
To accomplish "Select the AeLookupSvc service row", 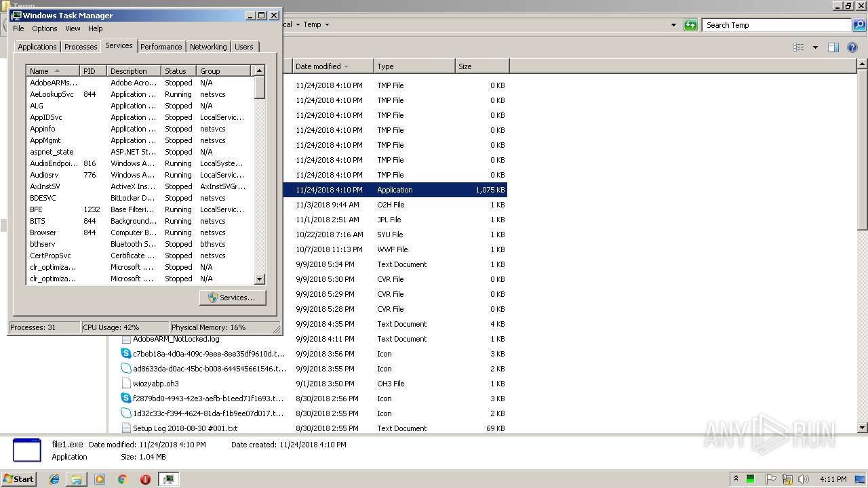I will click(x=140, y=94).
